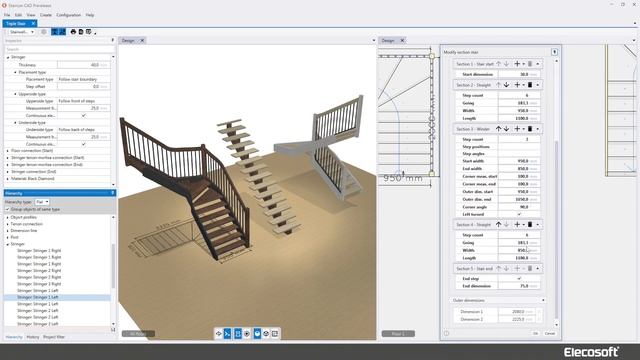640x360 pixels.
Task: Click the Inspector search field
Action: coord(60,49)
